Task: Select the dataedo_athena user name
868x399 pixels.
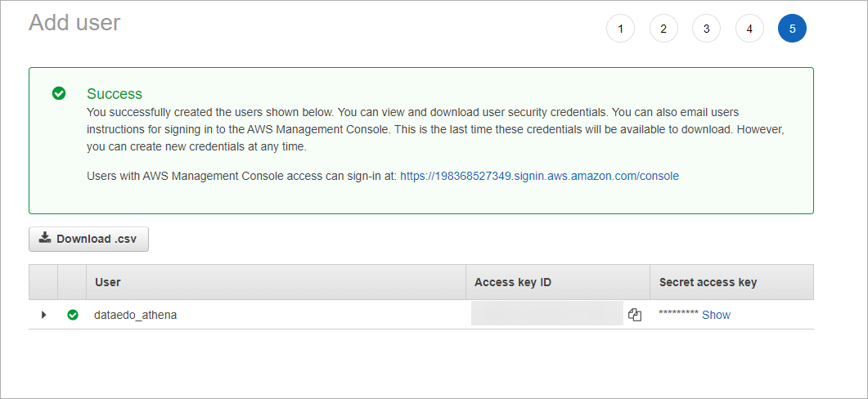Action: click(136, 315)
